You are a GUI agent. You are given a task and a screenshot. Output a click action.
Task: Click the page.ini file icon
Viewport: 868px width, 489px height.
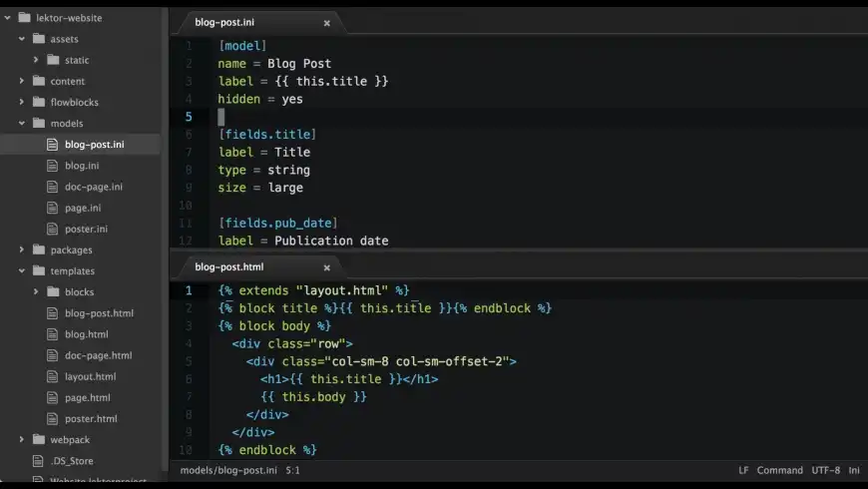pos(52,208)
